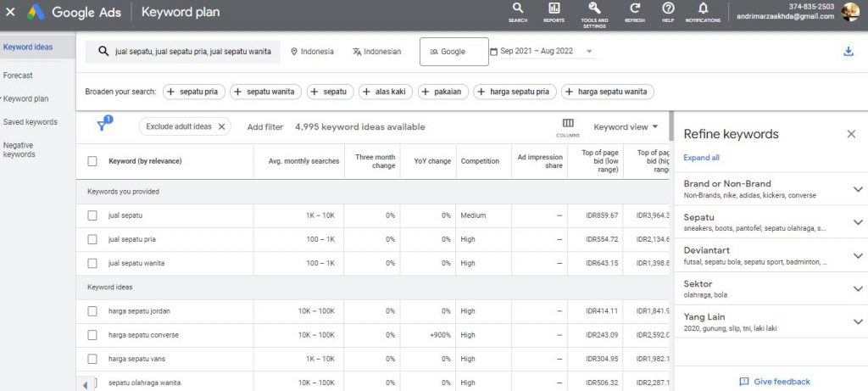This screenshot has height=391, width=868.
Task: Click the Search magnifier icon in top bar
Action: [518, 8]
